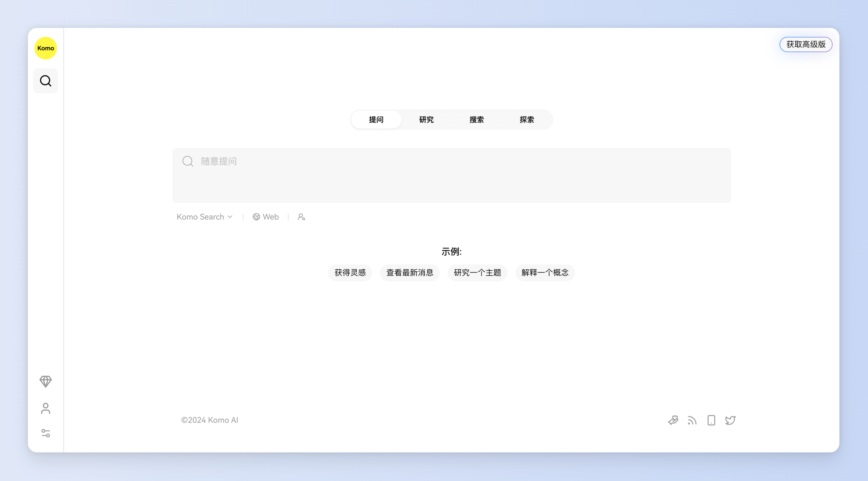868x481 pixels.
Task: Click the diamond premium icon in the sidebar
Action: (x=45, y=381)
